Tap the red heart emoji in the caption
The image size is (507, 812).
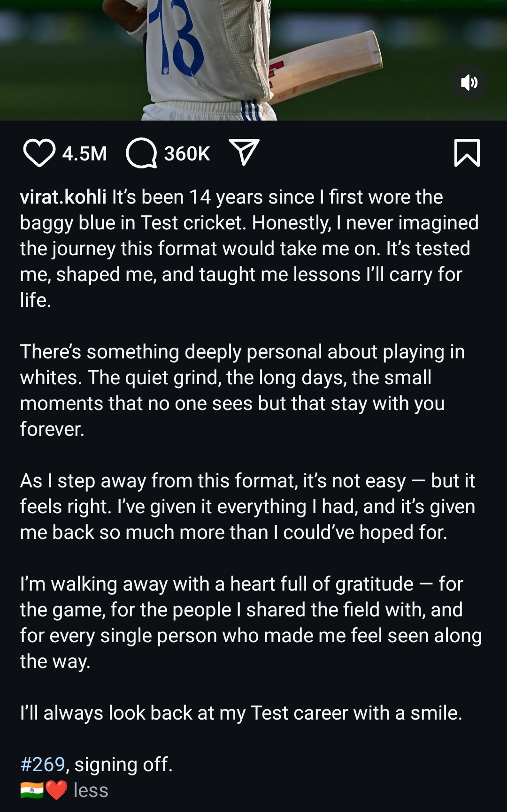coord(56,790)
